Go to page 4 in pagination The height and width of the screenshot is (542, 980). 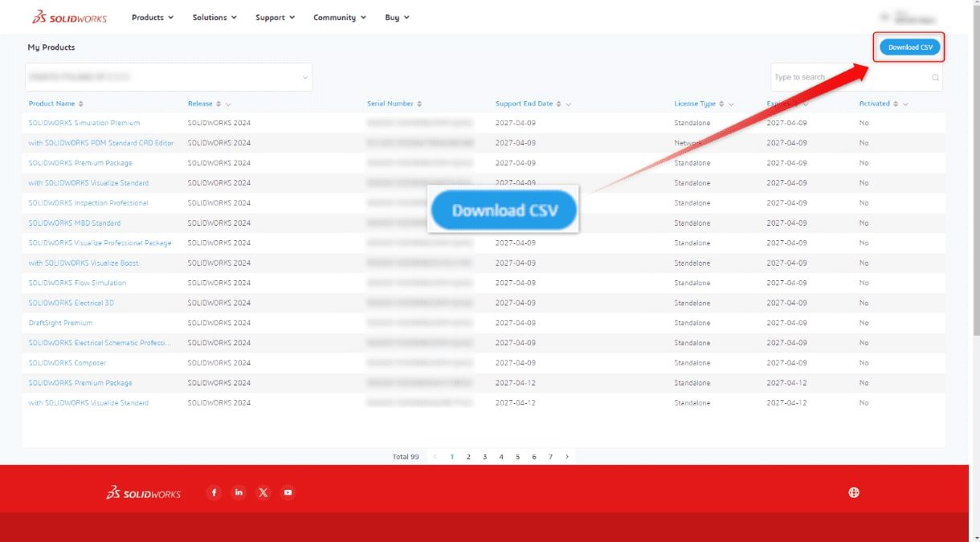501,456
